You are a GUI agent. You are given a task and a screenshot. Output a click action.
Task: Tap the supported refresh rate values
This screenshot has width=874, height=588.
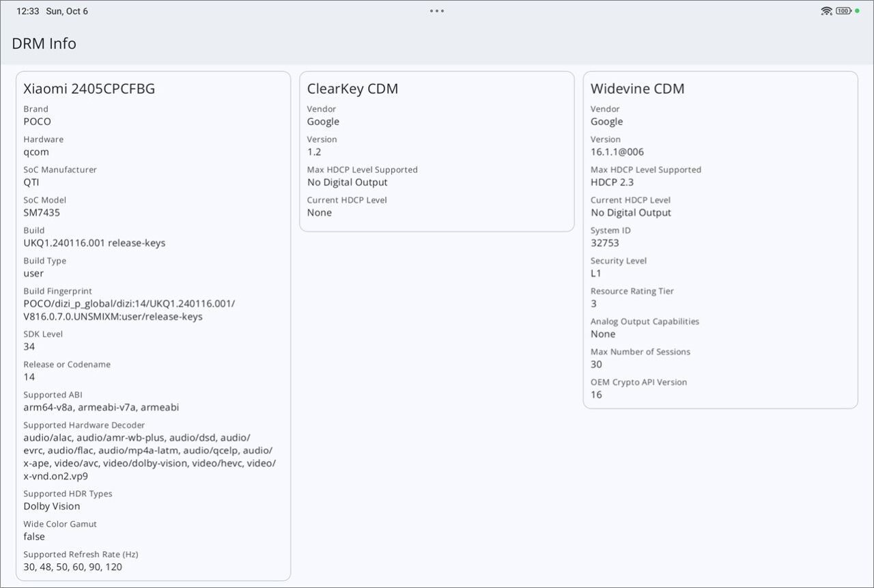coord(73,567)
